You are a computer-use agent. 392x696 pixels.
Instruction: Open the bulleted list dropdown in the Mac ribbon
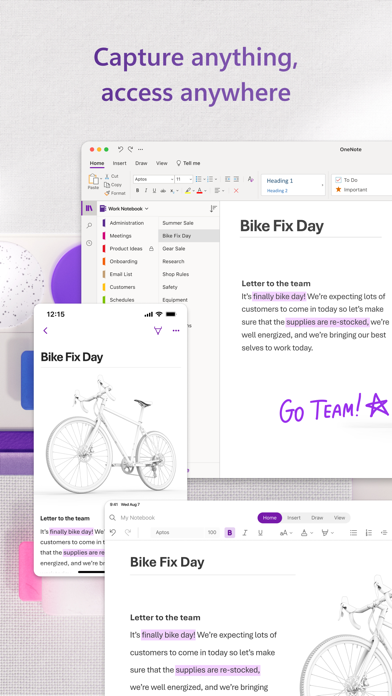tap(200, 179)
